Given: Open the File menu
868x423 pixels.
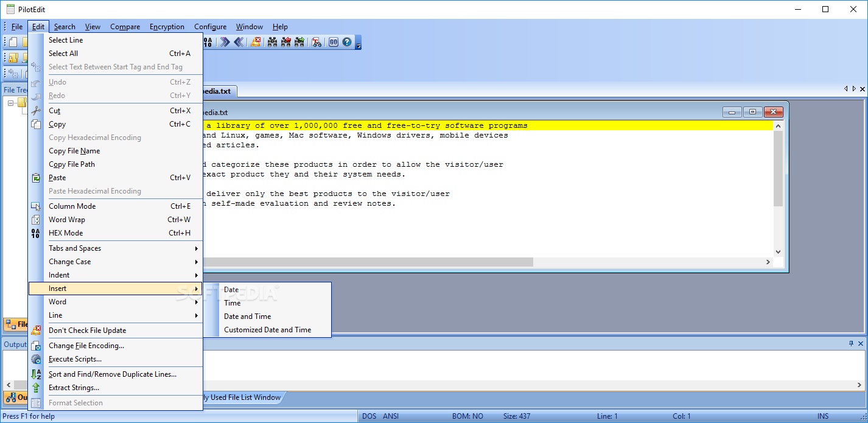Looking at the screenshot, I should coord(17,27).
